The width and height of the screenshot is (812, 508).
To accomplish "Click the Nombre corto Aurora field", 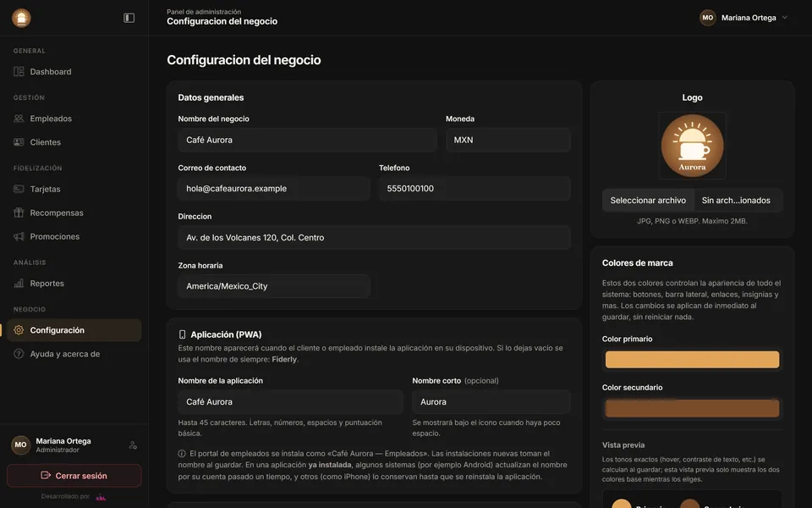I will (491, 401).
